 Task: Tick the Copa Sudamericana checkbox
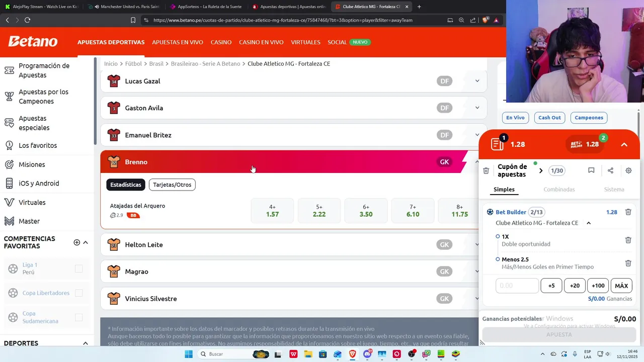click(78, 317)
